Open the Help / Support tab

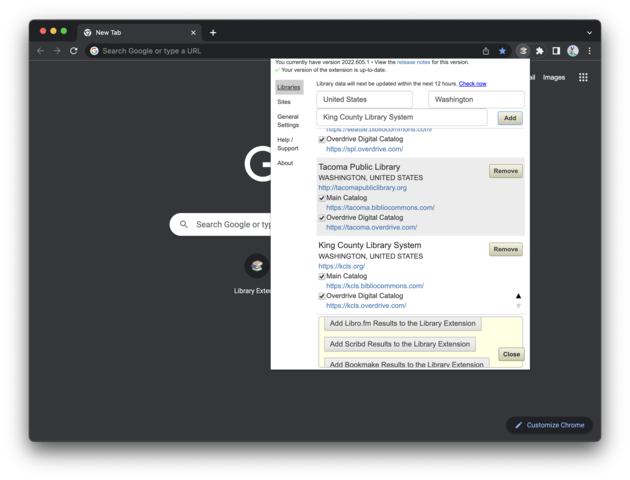click(288, 144)
